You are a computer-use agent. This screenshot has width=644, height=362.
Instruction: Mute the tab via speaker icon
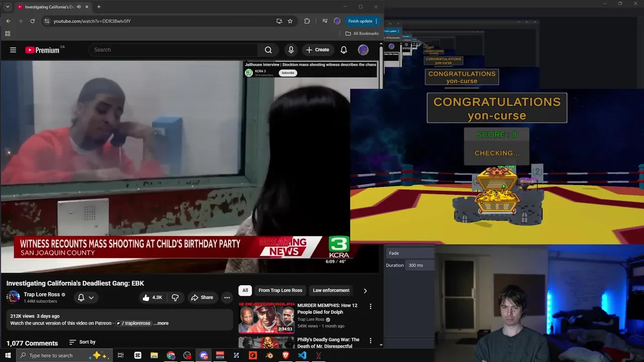(78, 7)
